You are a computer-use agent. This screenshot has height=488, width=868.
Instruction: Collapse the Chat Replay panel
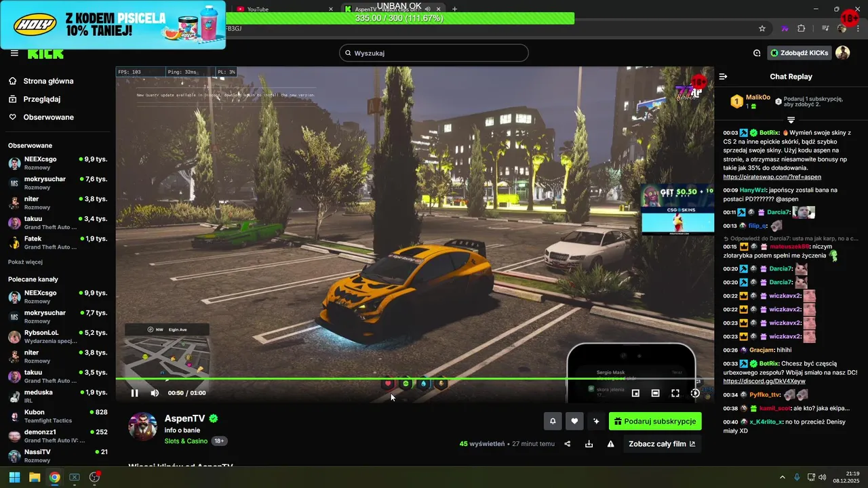point(724,77)
